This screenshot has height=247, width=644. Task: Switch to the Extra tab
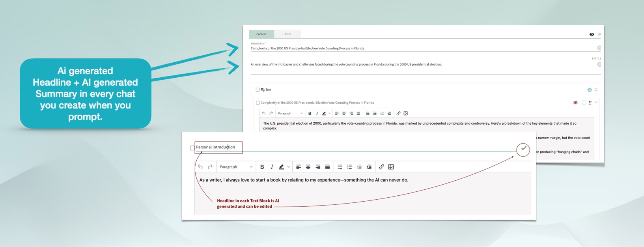(288, 34)
